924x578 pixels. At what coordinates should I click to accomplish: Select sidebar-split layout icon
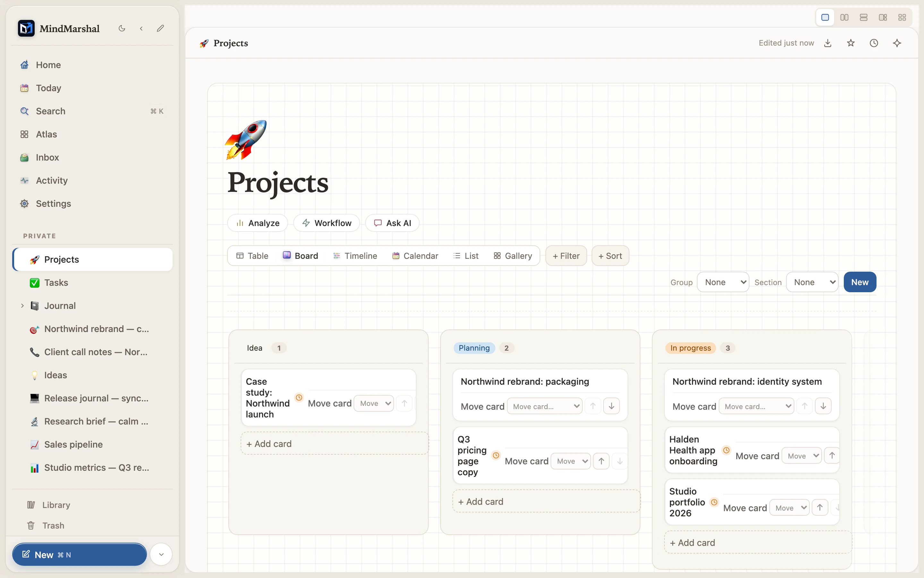pos(883,18)
